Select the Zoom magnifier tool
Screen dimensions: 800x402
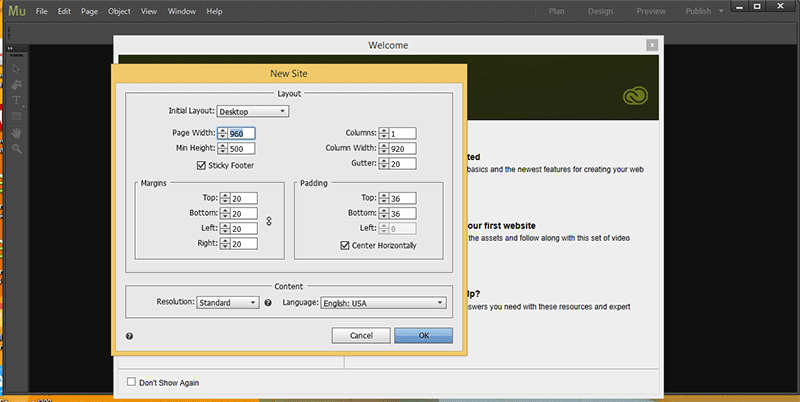17,148
